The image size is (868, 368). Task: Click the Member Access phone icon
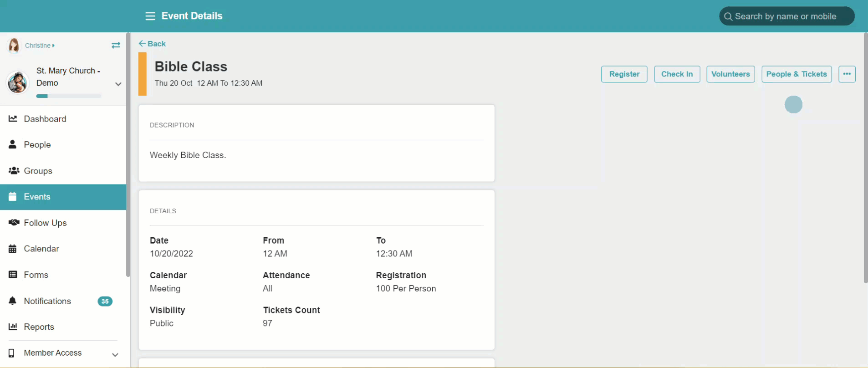11,353
